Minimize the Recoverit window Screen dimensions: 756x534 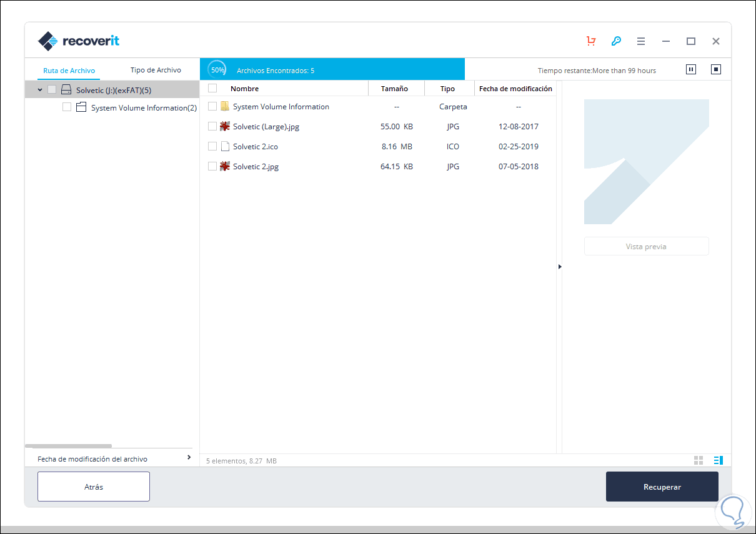(x=666, y=41)
